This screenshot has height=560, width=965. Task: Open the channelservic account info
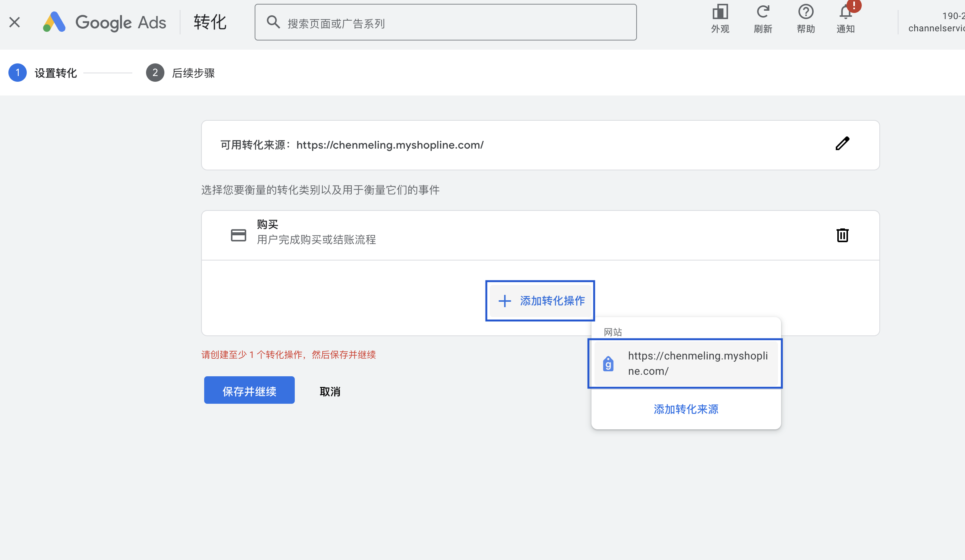936,22
